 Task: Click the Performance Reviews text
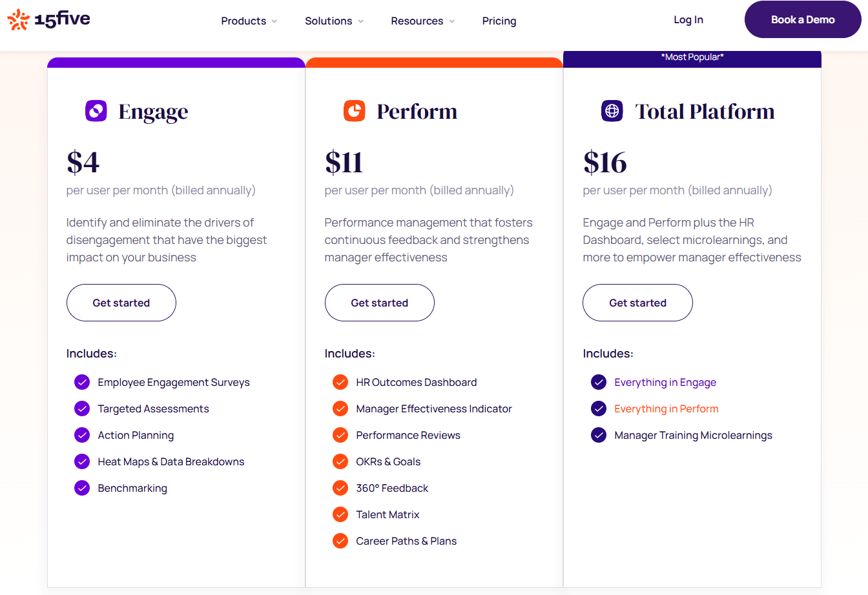point(408,436)
